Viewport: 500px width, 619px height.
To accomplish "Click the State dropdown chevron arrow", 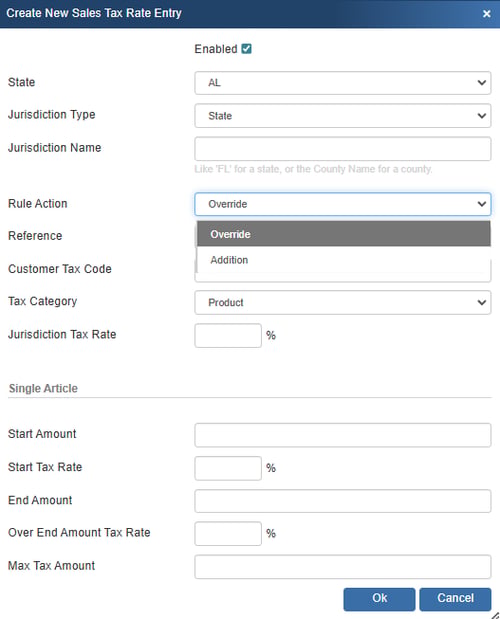I will pyautogui.click(x=481, y=83).
